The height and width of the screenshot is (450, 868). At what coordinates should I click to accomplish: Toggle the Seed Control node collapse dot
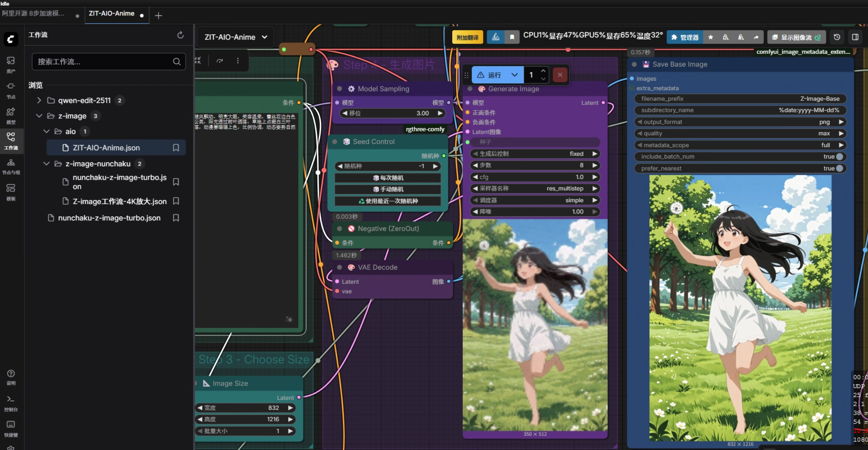click(335, 142)
